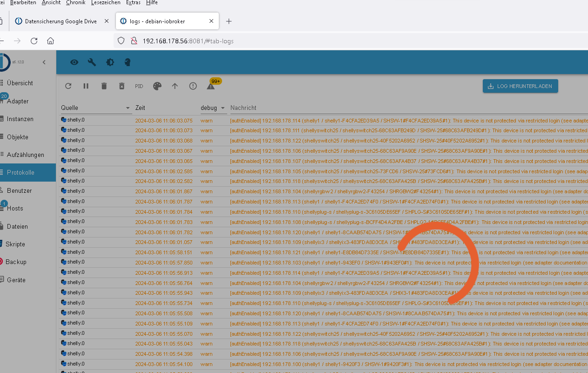Go to the browser home page
The image size is (588, 373).
[x=50, y=41]
